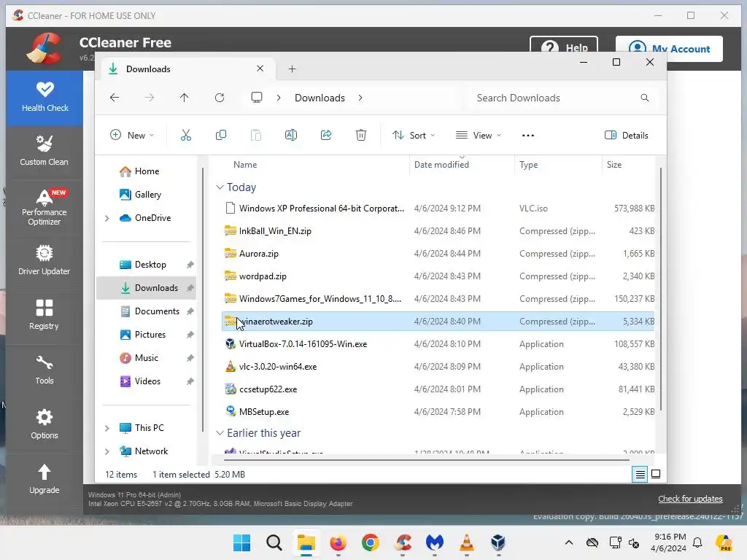The image size is (747, 560).
Task: Click Check for updates link
Action: click(690, 499)
